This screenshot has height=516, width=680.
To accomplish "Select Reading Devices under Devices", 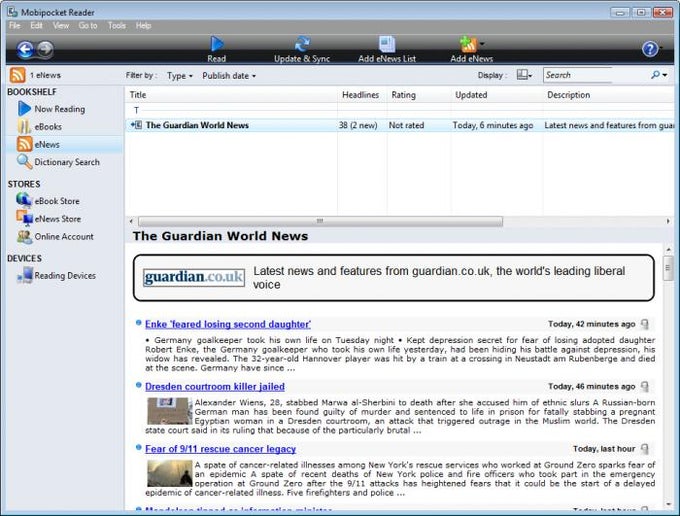I will click(x=65, y=276).
